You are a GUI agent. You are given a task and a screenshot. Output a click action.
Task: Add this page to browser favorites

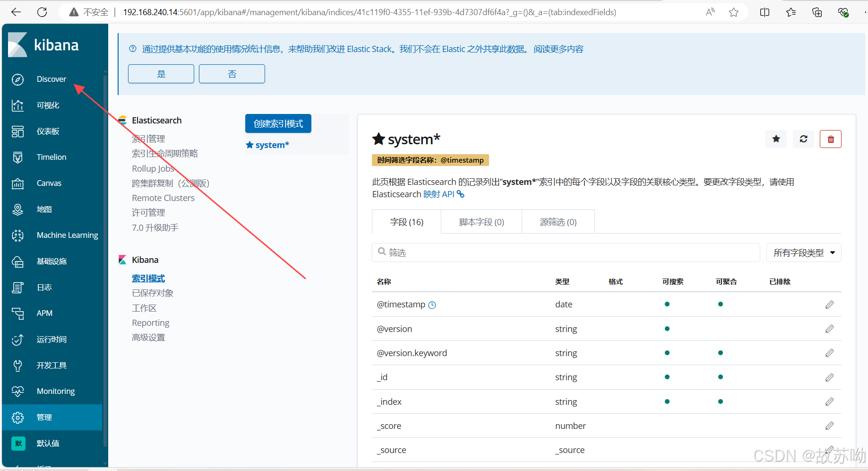[734, 12]
